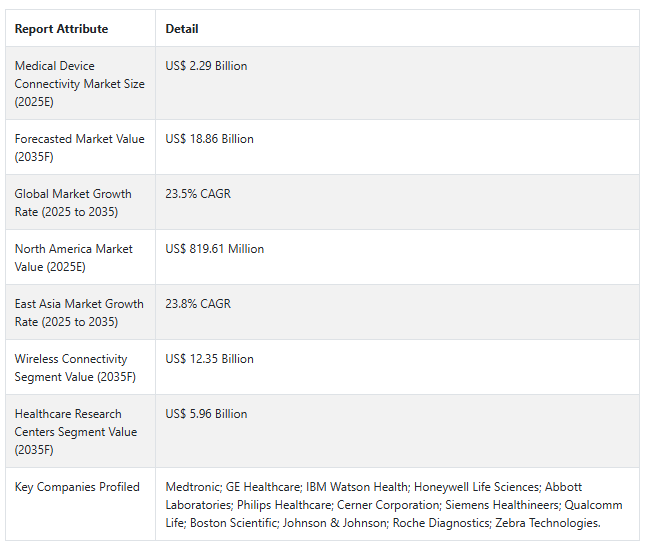Click the US$ 18.86 Billion detail
The height and width of the screenshot is (543, 649).
point(209,139)
